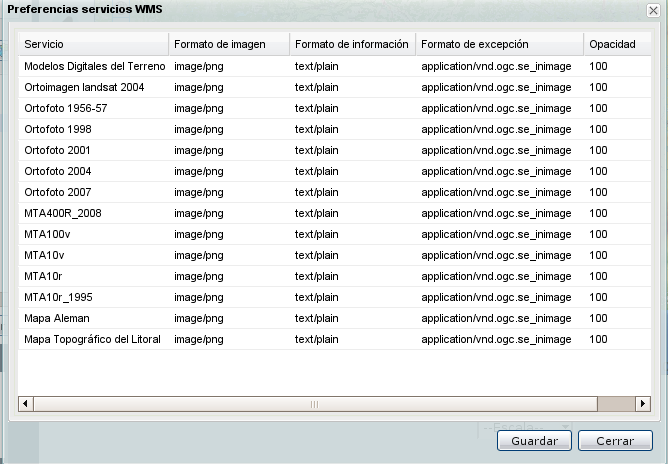This screenshot has height=464, width=668.
Task: Select the Modelos Digitales del Terreno row
Action: 92,66
